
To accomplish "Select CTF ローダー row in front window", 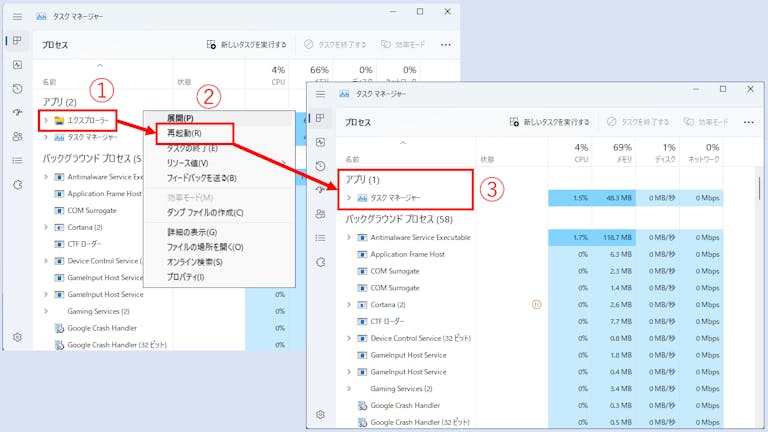I will tap(532, 322).
